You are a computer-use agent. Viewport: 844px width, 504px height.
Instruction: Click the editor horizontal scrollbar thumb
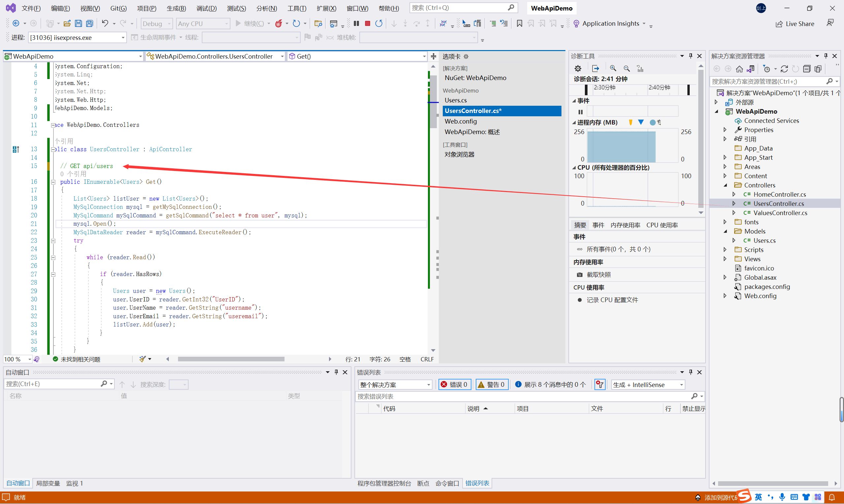(231, 359)
